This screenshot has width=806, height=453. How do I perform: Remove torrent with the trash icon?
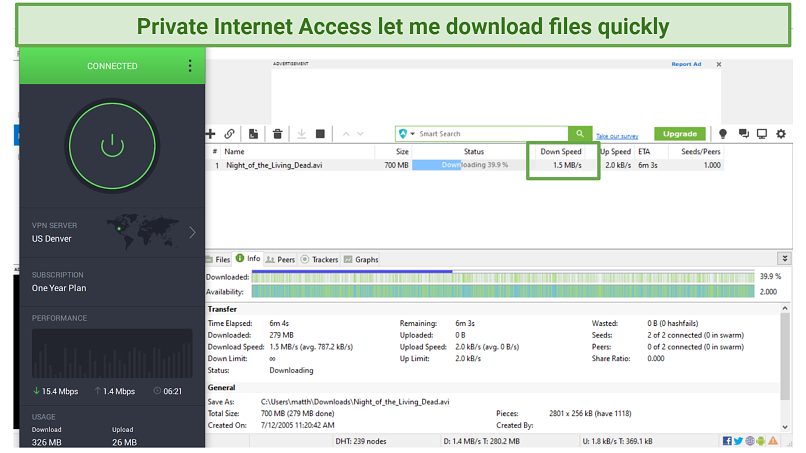[x=278, y=134]
